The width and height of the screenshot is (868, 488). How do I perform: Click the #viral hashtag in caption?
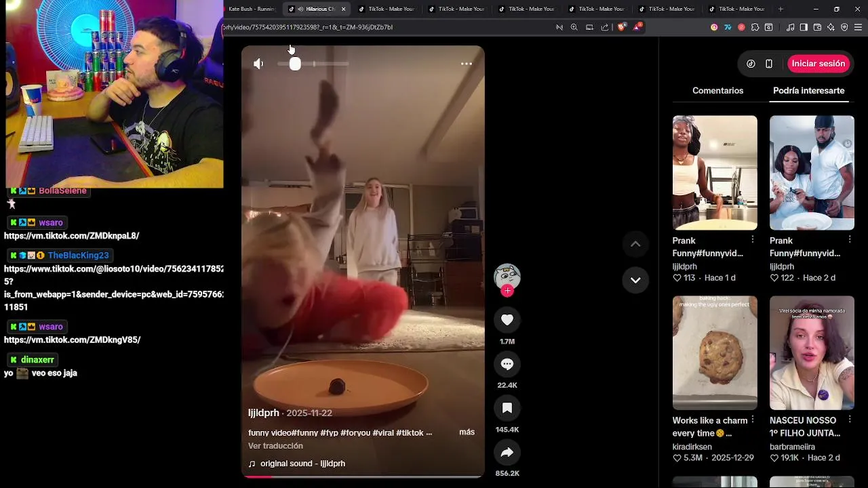pyautogui.click(x=382, y=432)
